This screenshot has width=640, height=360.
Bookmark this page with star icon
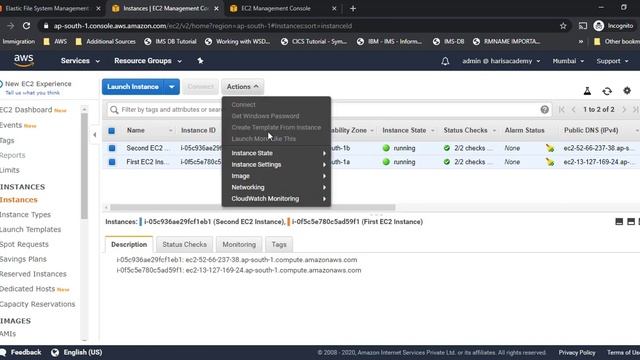point(563,26)
